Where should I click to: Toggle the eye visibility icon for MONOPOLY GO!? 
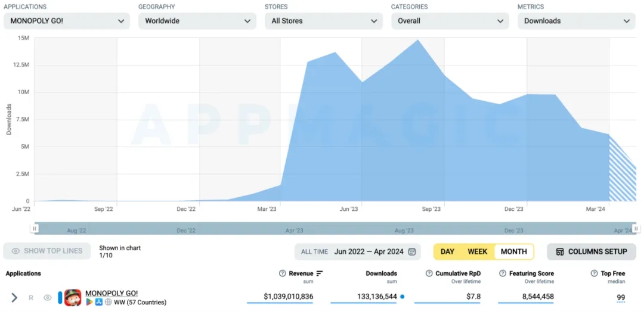pyautogui.click(x=48, y=298)
